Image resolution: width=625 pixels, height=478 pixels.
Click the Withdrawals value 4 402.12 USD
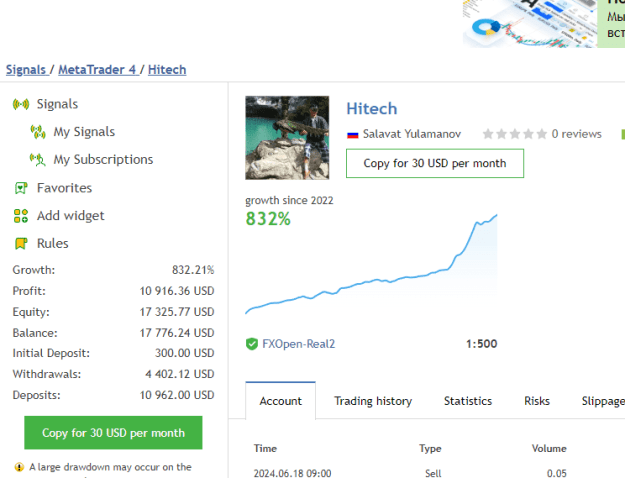click(x=179, y=374)
